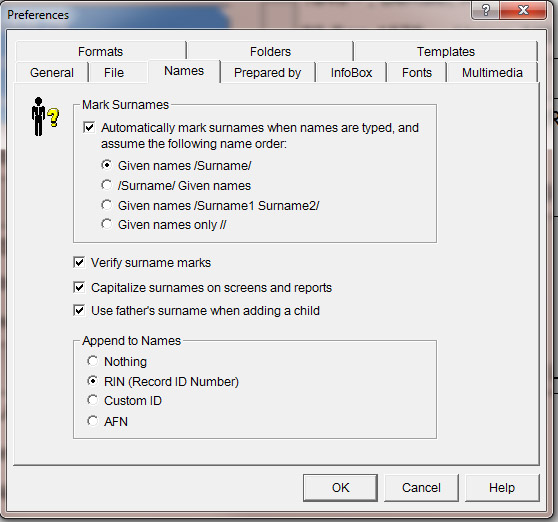Go to the General tab
Image resolution: width=558 pixels, height=522 pixels.
[x=52, y=73]
